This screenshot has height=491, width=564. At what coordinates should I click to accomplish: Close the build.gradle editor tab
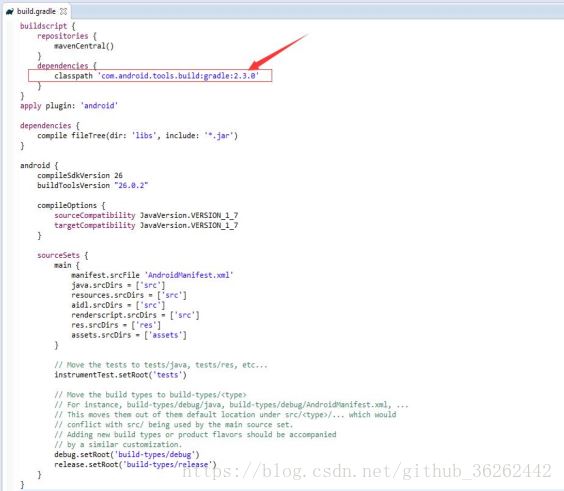[x=64, y=12]
